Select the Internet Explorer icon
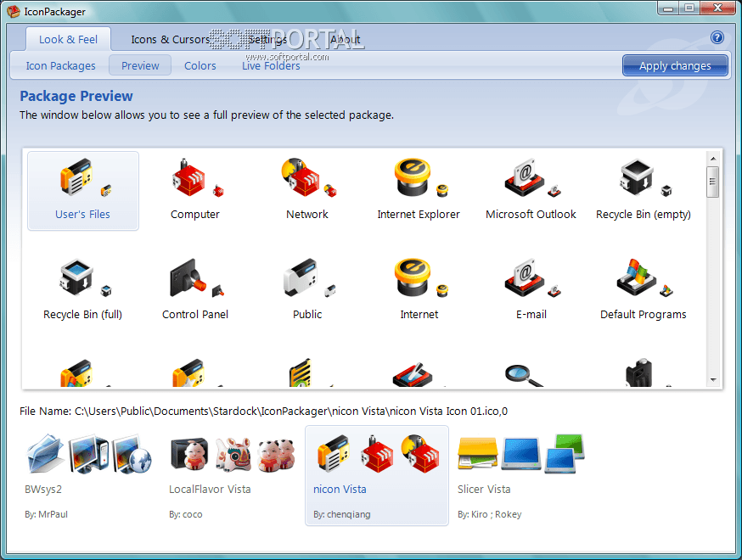Screen dimensions: 742x560 click(x=419, y=191)
